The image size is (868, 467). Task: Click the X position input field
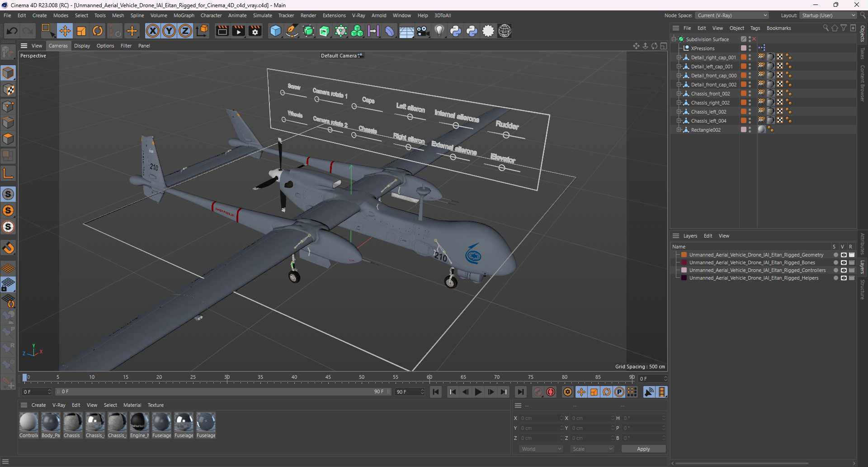tap(541, 418)
